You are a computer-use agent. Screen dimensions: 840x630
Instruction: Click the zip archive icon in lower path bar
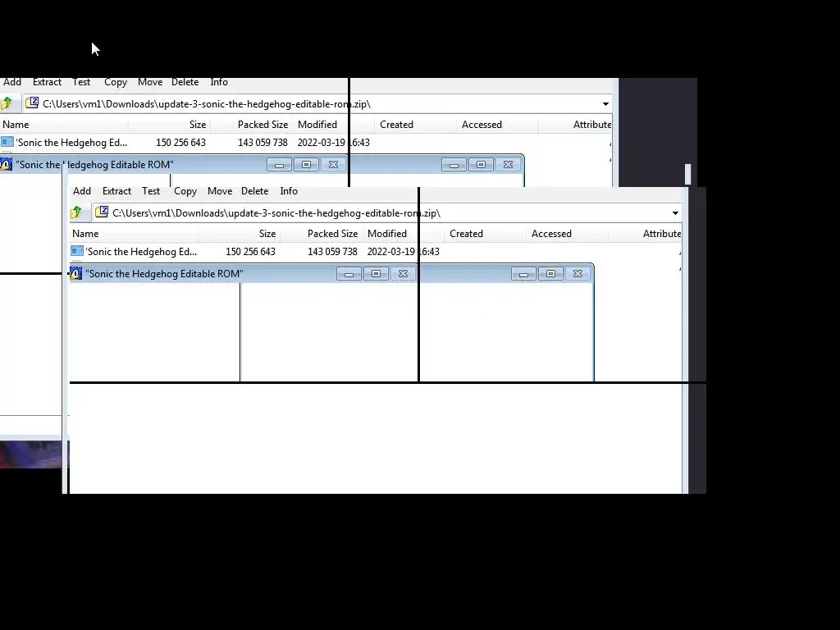point(102,212)
